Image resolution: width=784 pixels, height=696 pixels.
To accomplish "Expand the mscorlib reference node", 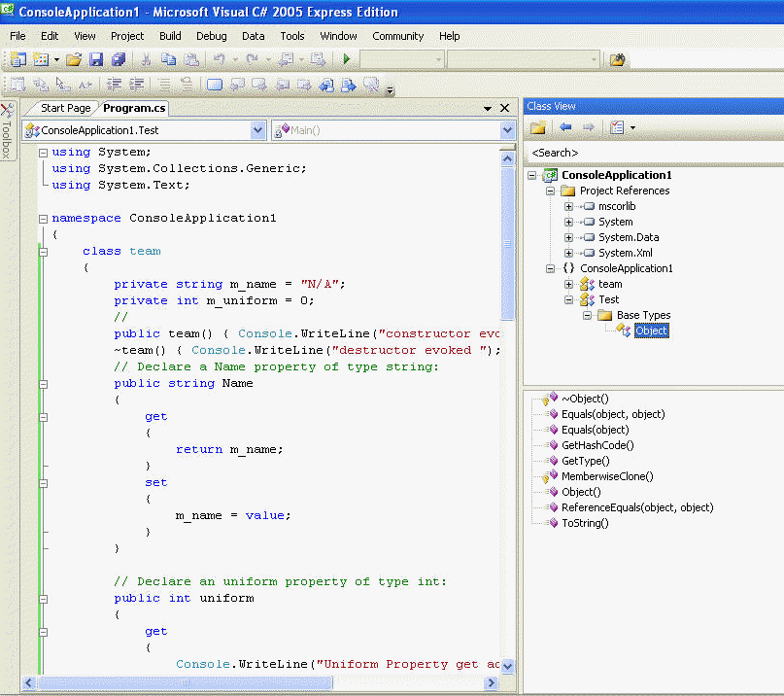I will tap(569, 206).
